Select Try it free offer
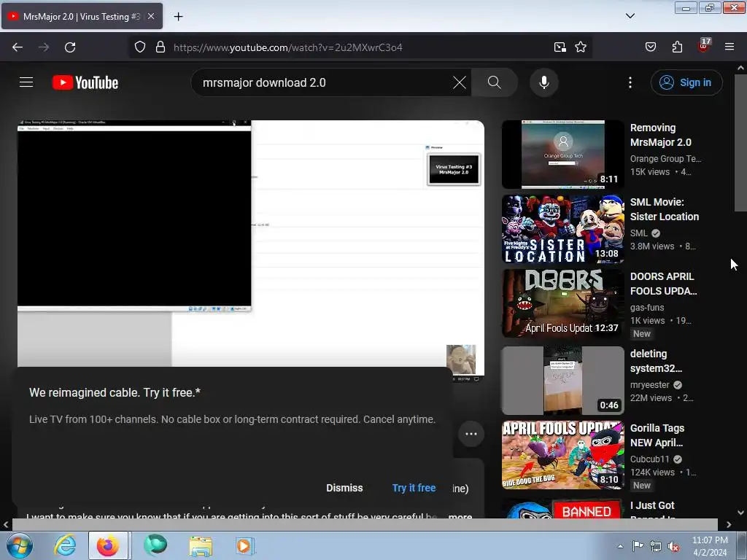Screen dimensions: 747x560 [x=414, y=488]
